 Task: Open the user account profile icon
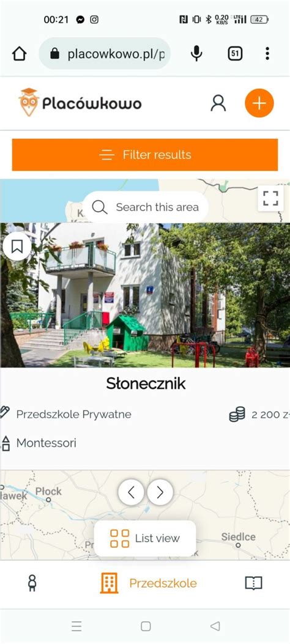(x=218, y=103)
